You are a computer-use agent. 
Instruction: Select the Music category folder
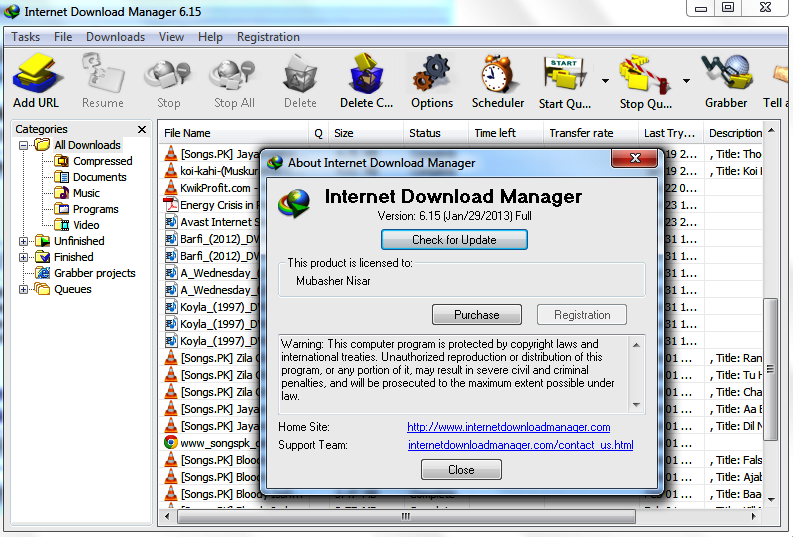pos(86,193)
